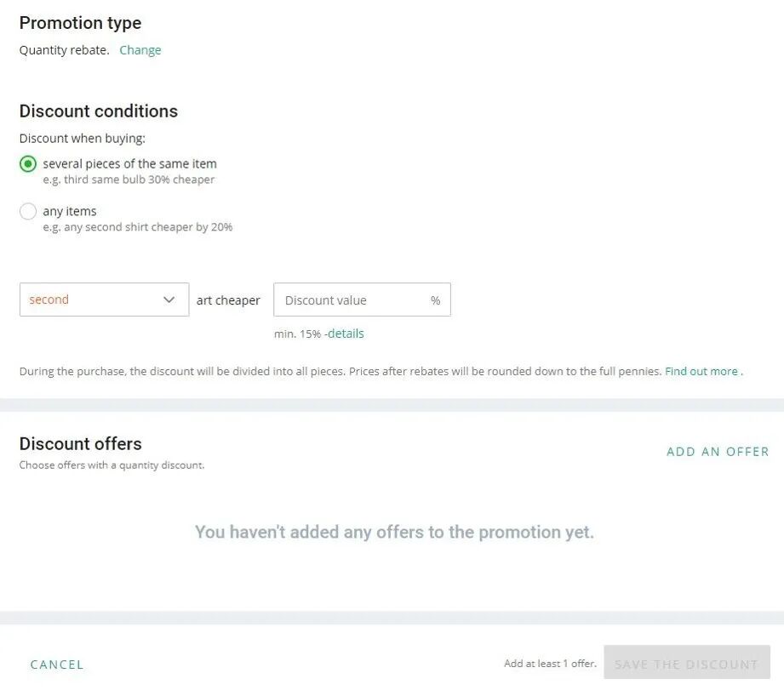784x696 pixels.
Task: Click the Change promotion type link
Action: (x=140, y=50)
